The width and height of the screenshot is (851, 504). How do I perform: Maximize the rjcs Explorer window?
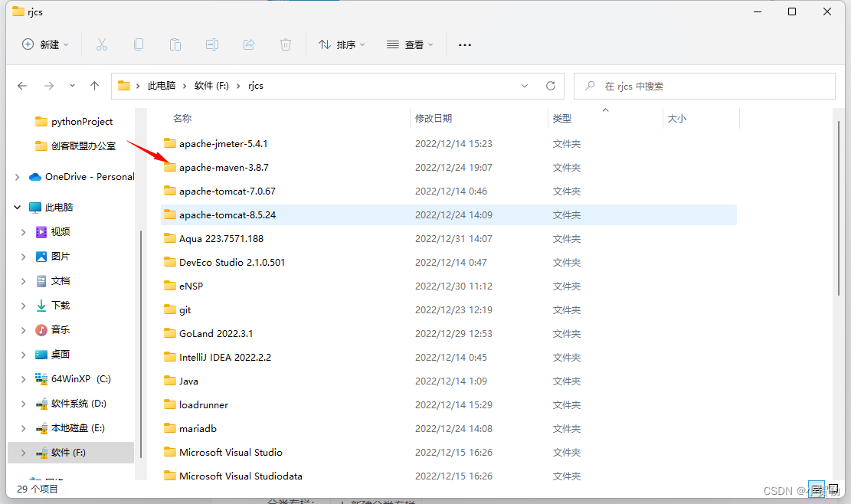click(x=792, y=11)
